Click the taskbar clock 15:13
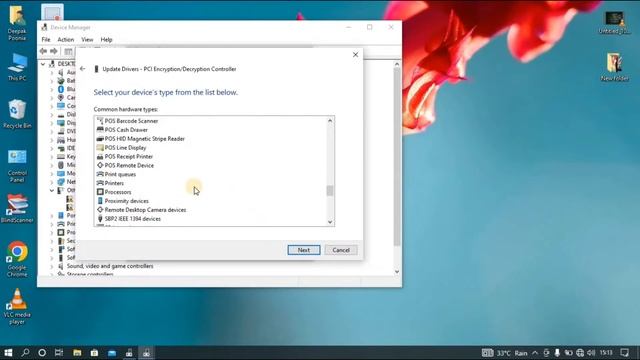This screenshot has height=360, width=640. [x=607, y=353]
